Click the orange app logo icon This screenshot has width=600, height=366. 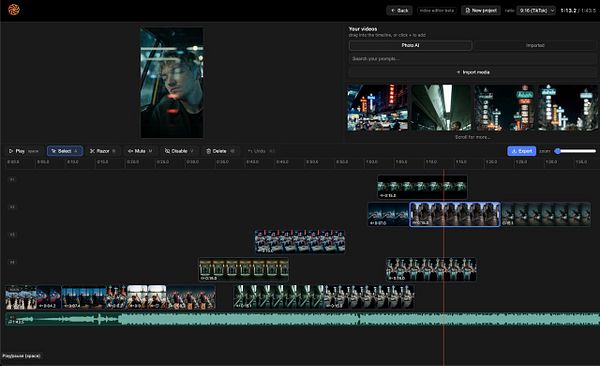click(14, 9)
